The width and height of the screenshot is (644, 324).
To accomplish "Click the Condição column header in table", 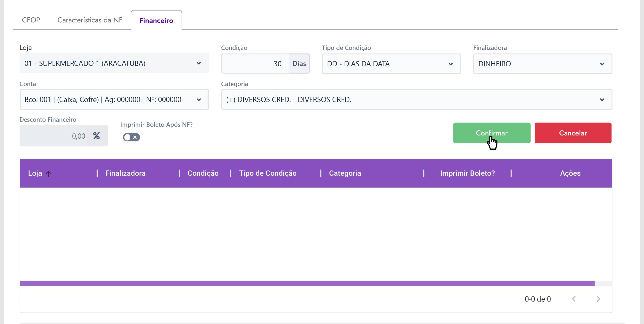I will coord(203,173).
